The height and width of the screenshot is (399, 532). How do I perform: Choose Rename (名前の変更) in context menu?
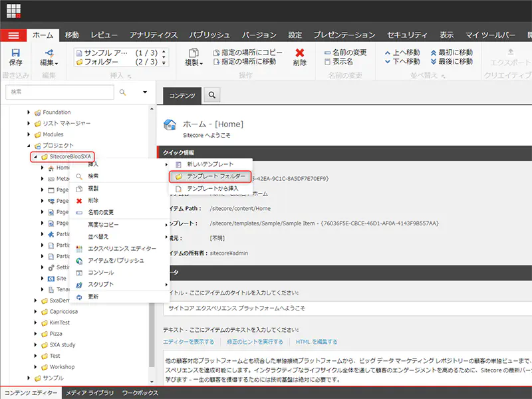coord(120,212)
